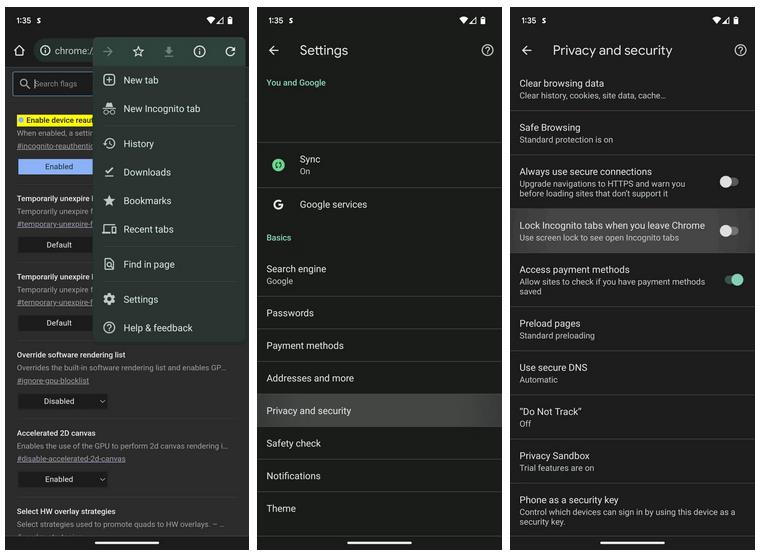Click the New tab plus icon
The image size is (764, 555).
[109, 80]
